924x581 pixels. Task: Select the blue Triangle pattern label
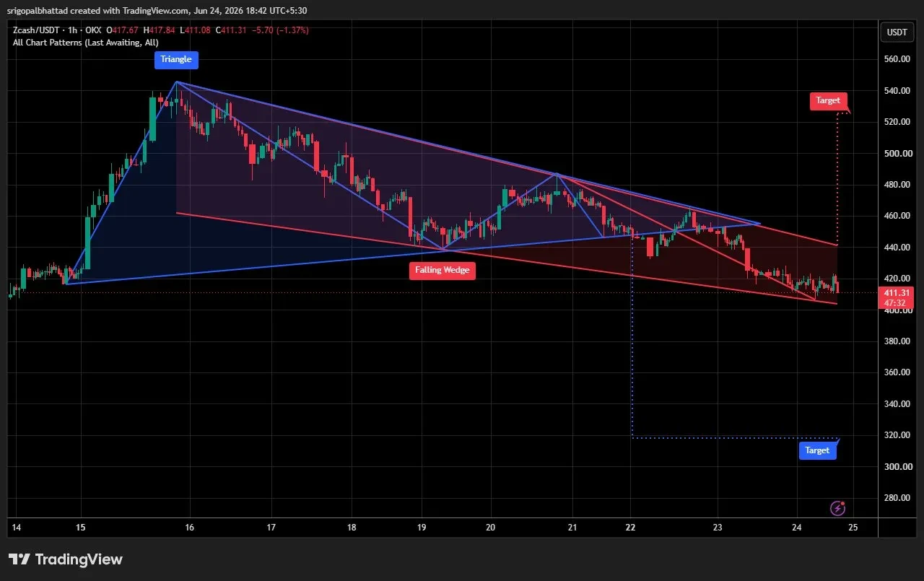176,60
